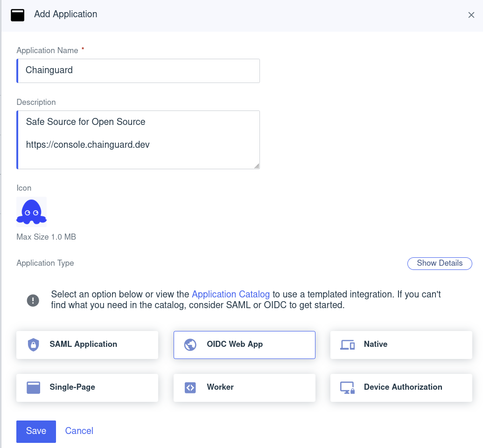Image resolution: width=483 pixels, height=448 pixels.
Task: Save the Chainguard application
Action: click(36, 431)
